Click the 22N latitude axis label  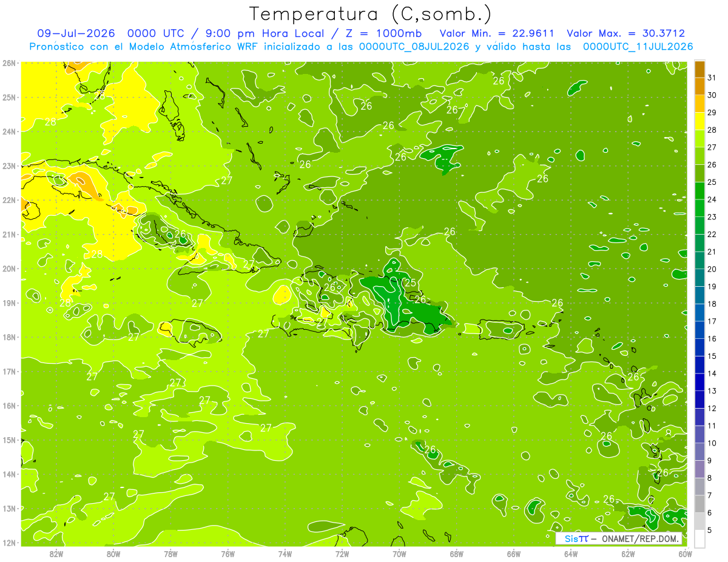9,200
